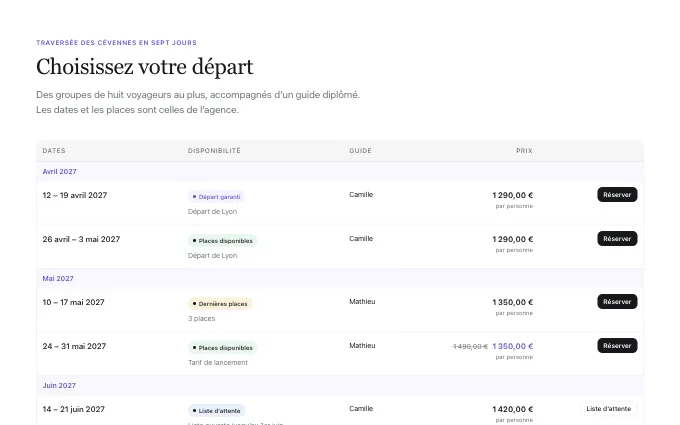Open the Avril 2027 group header

click(59, 171)
